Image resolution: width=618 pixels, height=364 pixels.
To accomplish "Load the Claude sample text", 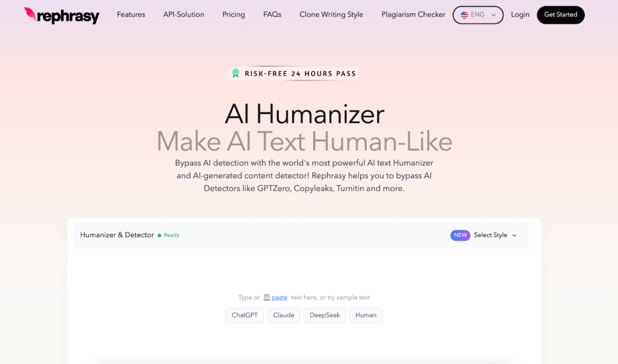I will [x=284, y=316].
